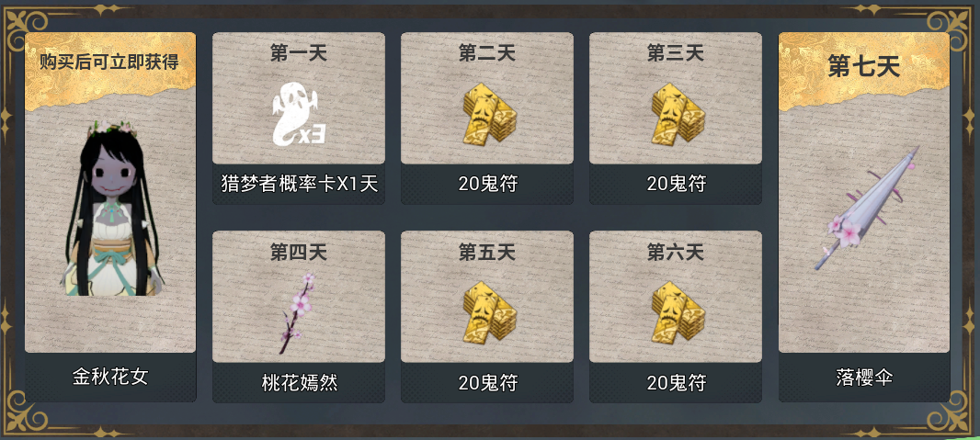This screenshot has height=440, width=980.
Task: Click the 金秋花女 name label
Action: [x=110, y=377]
